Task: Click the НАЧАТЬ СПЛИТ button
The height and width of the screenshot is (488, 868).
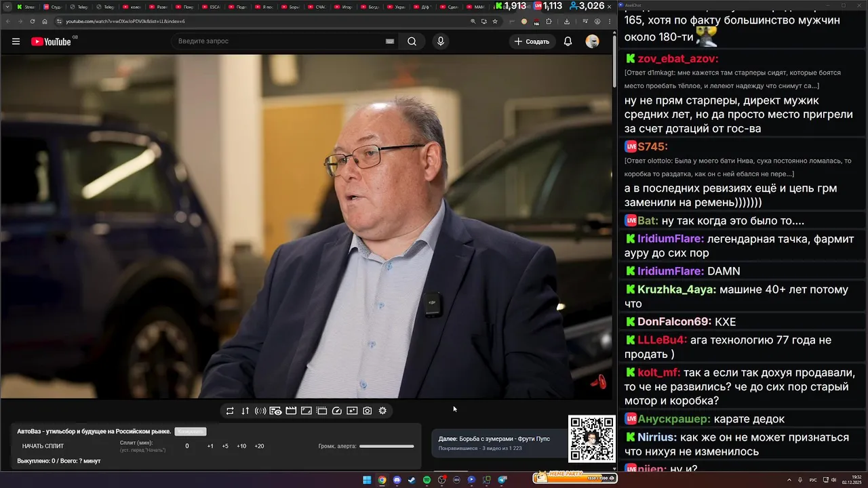Action: [x=43, y=446]
